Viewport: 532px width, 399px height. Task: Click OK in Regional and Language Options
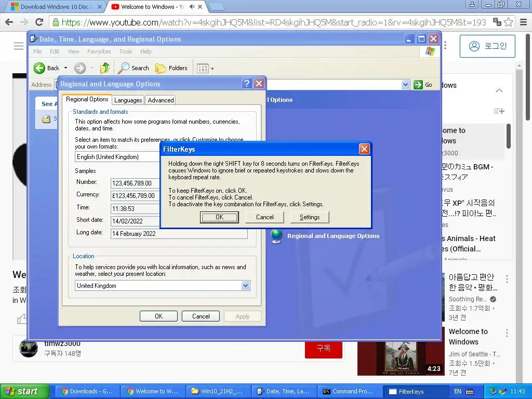point(158,316)
